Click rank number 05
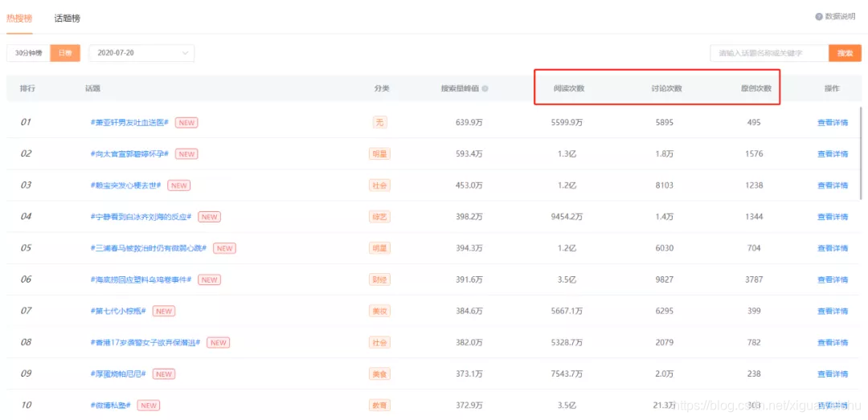Viewport: 868px width, 420px height. tap(26, 248)
